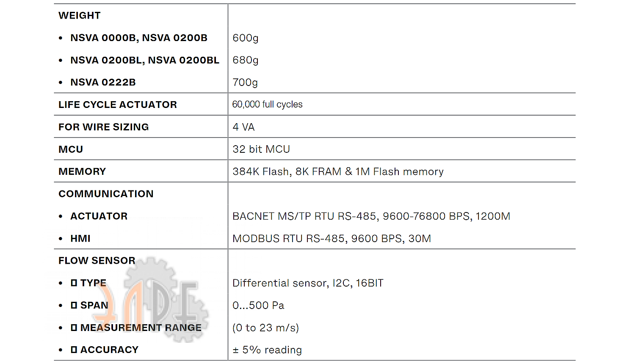Click the COMMUNICATION section heading
This screenshot has height=364, width=630.
click(106, 194)
